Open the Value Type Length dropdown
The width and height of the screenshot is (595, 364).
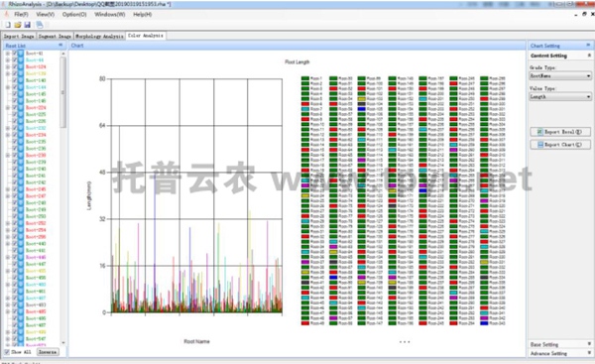point(560,97)
